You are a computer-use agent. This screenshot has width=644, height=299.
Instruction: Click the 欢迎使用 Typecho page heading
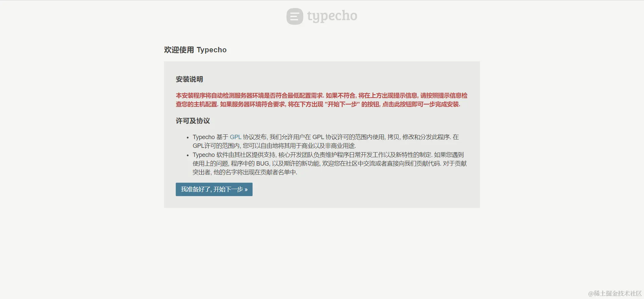coord(195,50)
